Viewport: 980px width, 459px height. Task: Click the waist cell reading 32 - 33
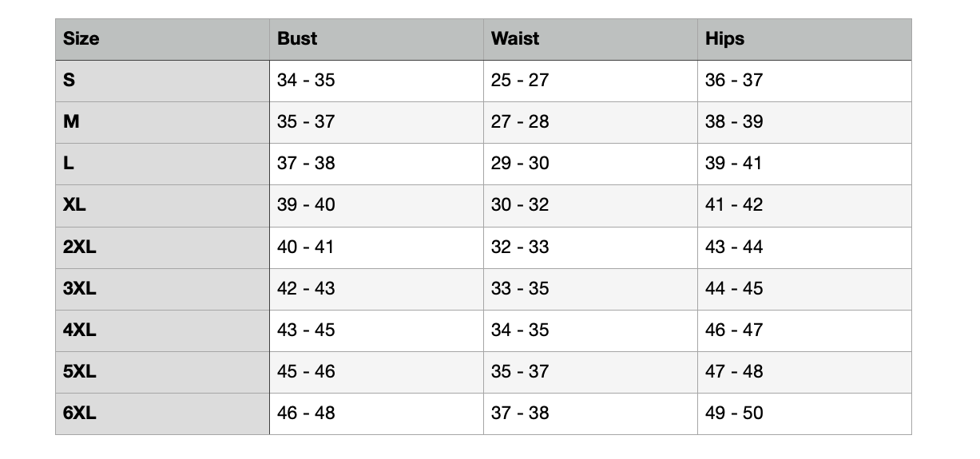click(590, 247)
